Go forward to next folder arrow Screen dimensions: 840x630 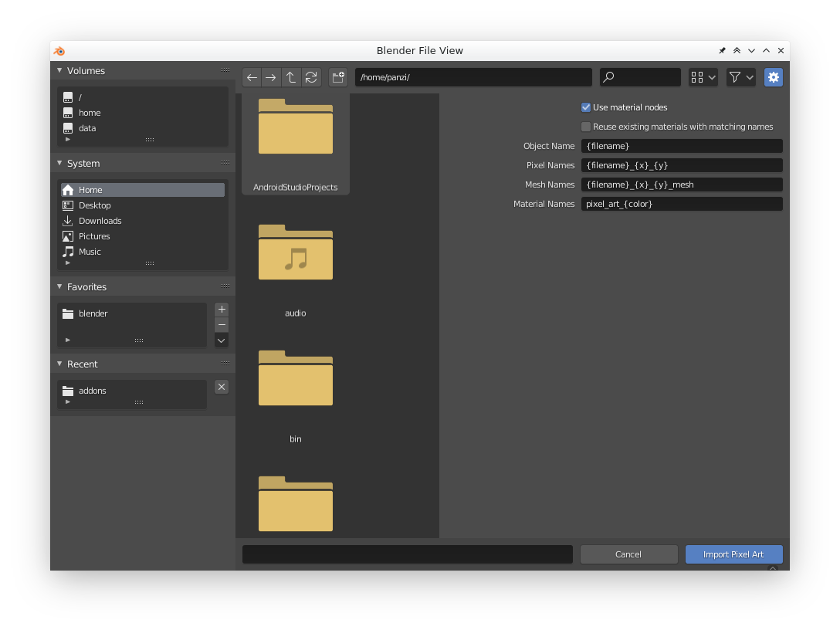click(x=271, y=77)
